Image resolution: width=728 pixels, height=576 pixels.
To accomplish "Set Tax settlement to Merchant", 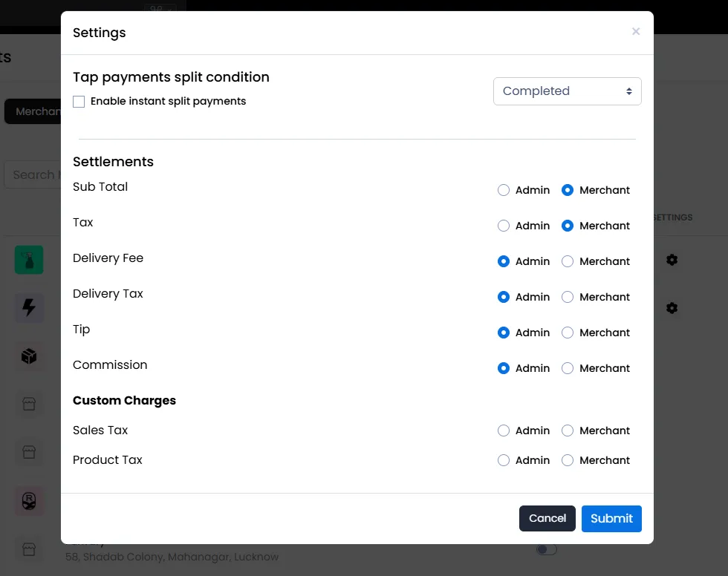I will coord(568,226).
